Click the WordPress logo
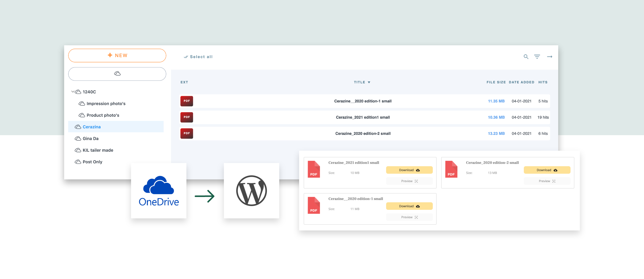Screen dimensions: 644x279 point(251,190)
